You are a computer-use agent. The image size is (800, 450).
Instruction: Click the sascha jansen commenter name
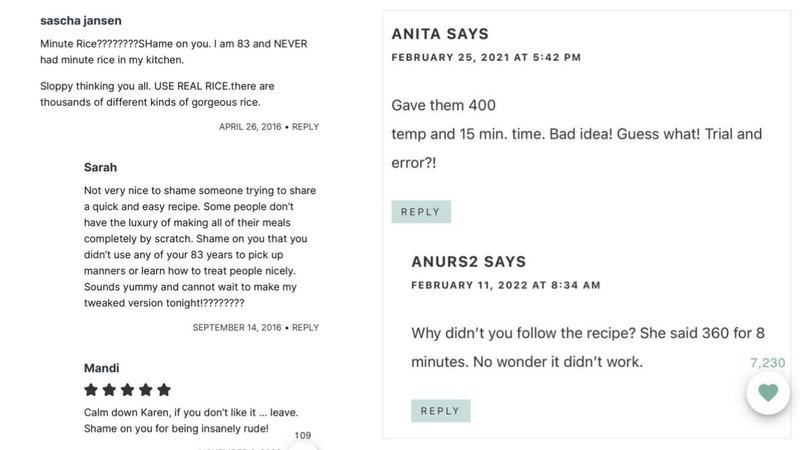tap(81, 20)
